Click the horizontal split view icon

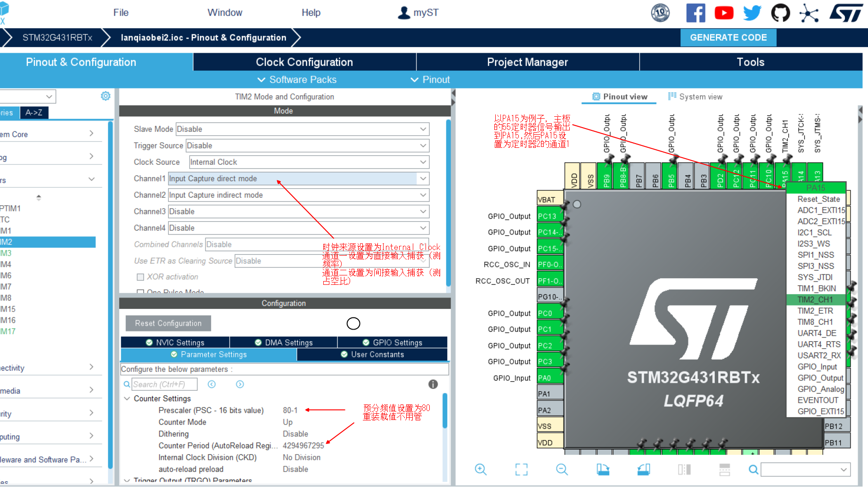coord(725,469)
